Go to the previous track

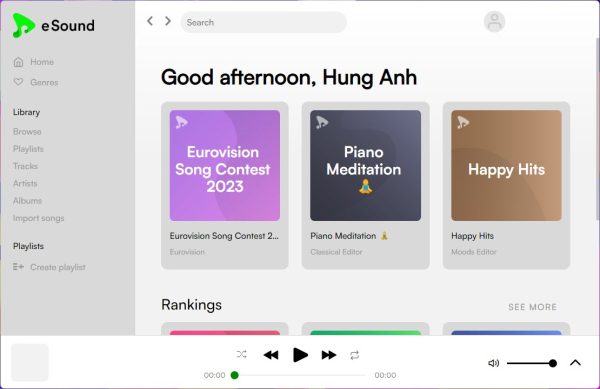271,355
